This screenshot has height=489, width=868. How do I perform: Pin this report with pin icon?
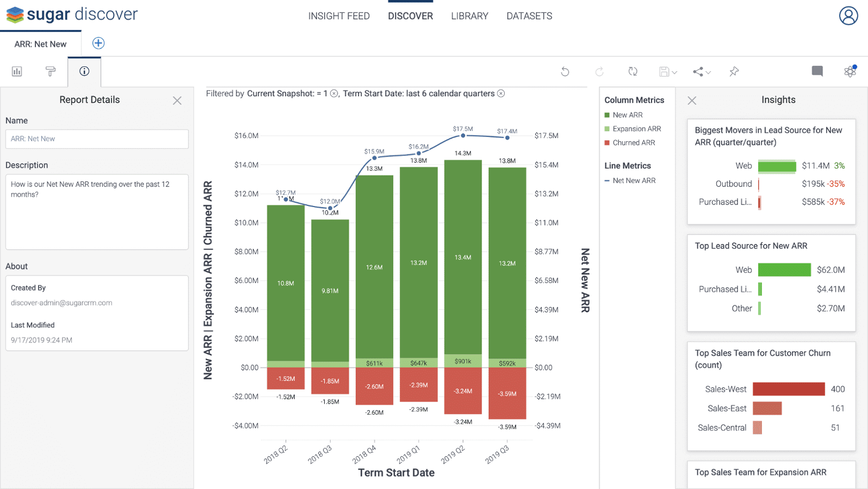click(x=734, y=71)
